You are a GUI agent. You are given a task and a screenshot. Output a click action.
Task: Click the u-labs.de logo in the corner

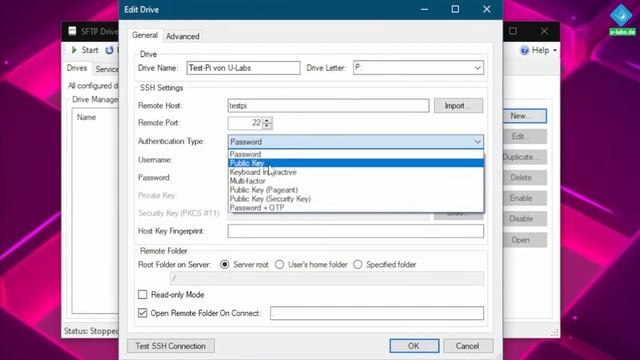click(622, 19)
